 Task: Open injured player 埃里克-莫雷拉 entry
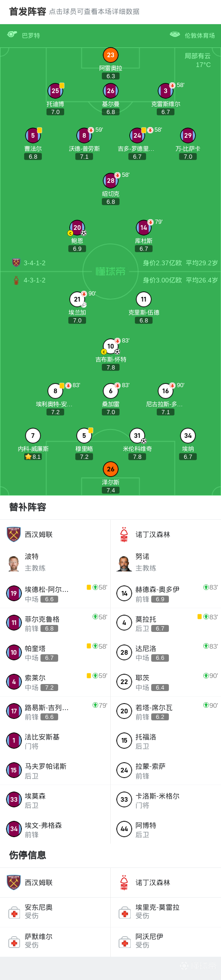[166, 912]
